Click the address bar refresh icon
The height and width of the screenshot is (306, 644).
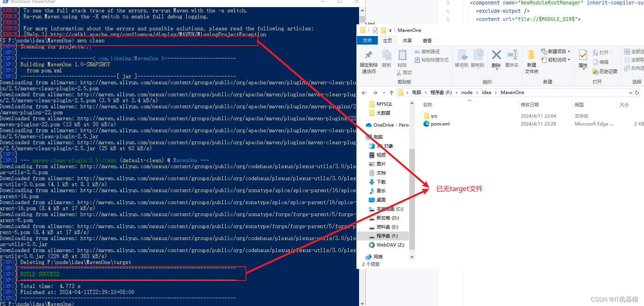click(637, 93)
